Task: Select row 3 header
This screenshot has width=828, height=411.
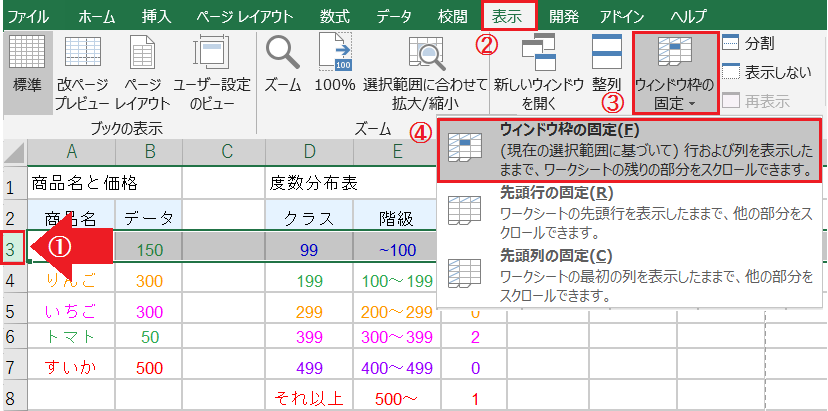Action: pos(11,248)
